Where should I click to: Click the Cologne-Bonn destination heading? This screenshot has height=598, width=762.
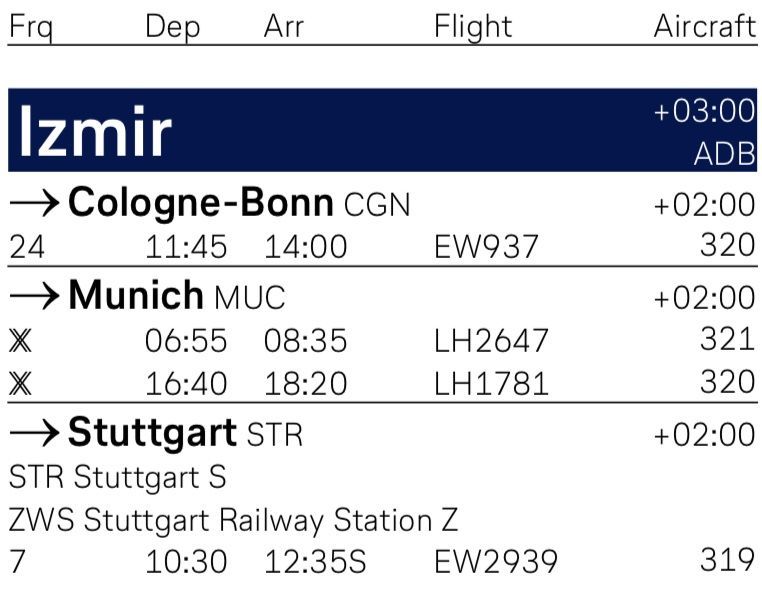click(239, 203)
